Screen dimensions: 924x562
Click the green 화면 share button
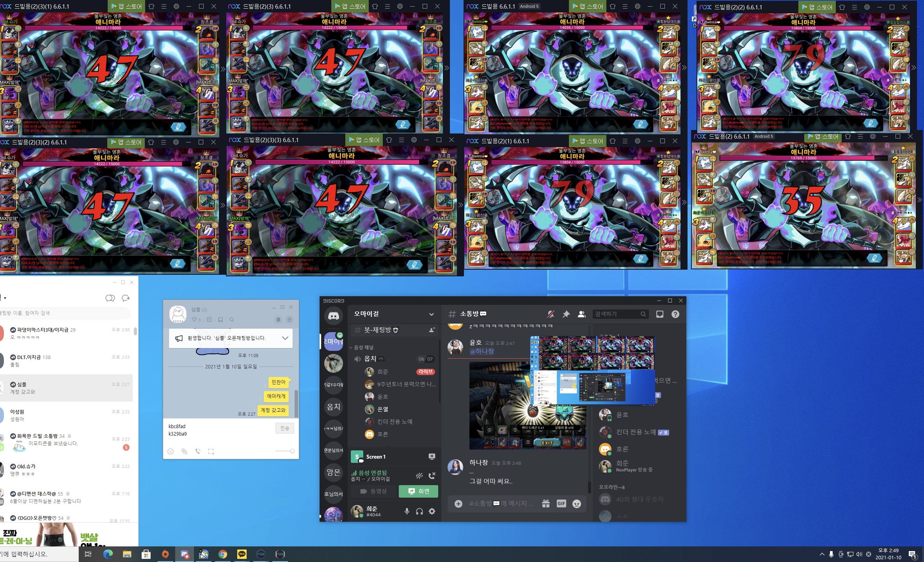click(418, 491)
